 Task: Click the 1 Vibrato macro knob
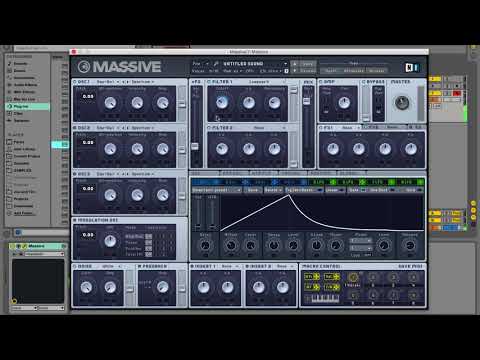[x=353, y=277]
